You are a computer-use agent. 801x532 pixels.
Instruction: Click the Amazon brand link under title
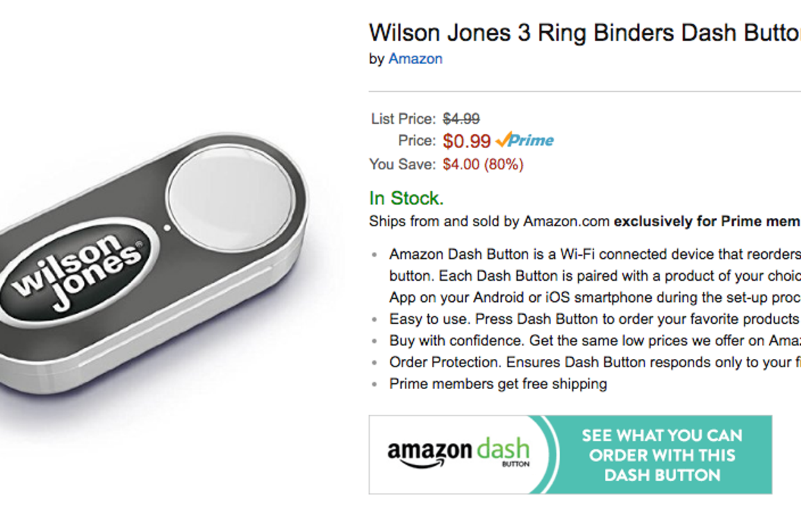415,59
